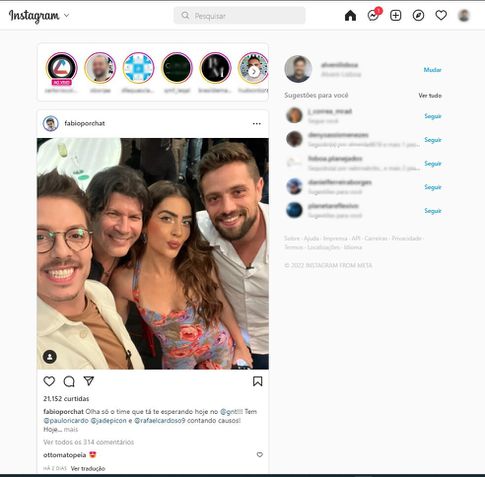
Task: Follow the first suggested account
Action: [x=433, y=116]
